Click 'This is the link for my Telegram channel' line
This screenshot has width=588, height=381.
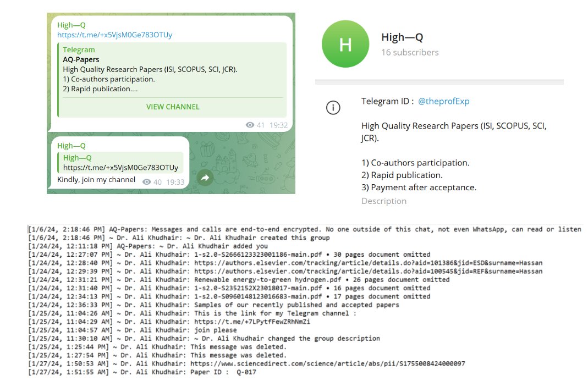tap(192, 313)
